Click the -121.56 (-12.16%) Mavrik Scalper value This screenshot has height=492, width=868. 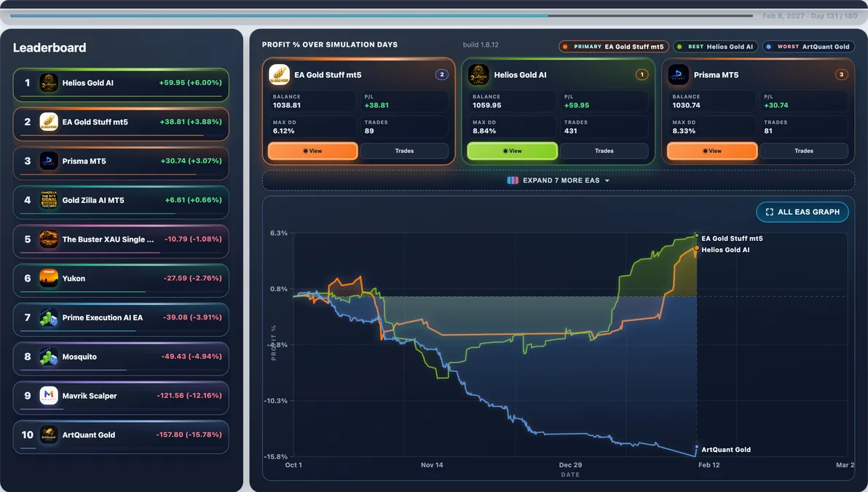pos(189,395)
